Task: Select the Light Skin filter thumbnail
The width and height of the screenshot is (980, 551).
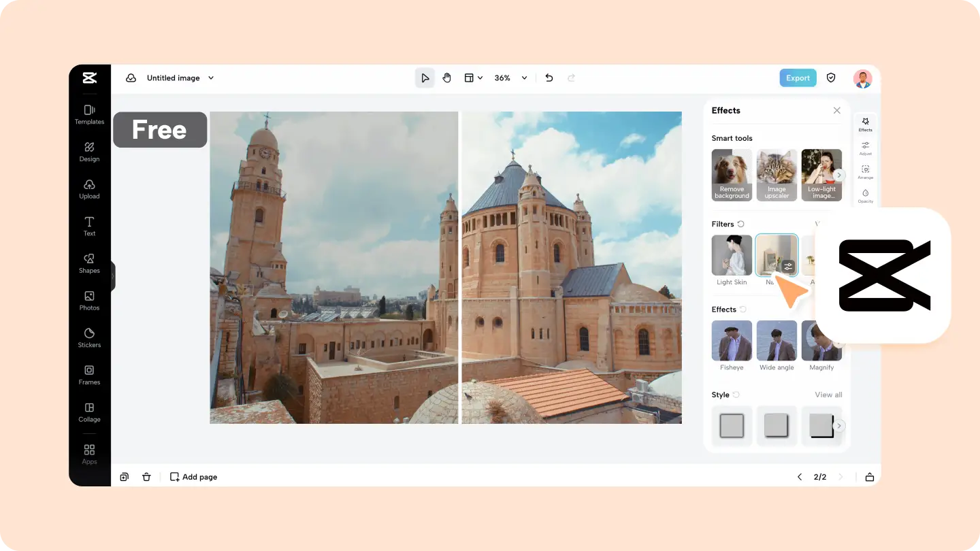Action: pos(732,255)
